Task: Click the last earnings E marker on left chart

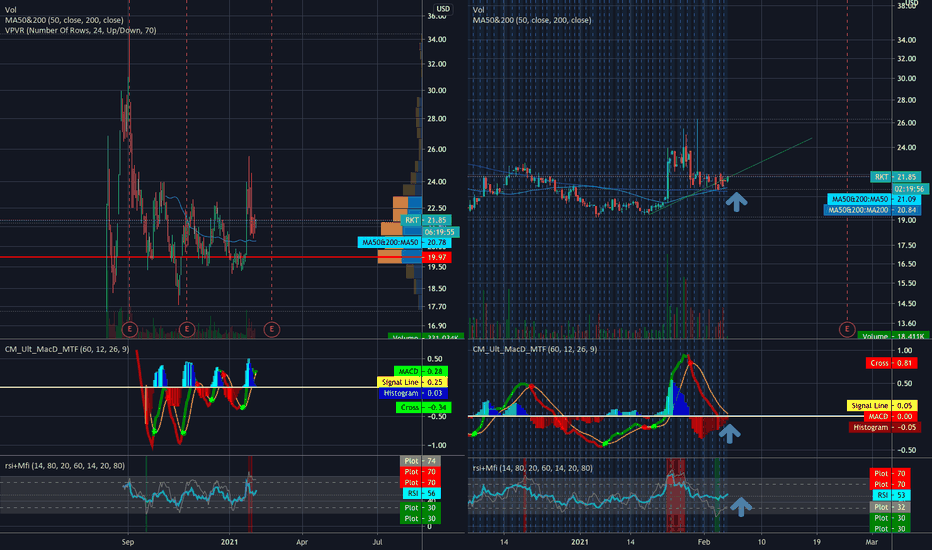Action: [272, 329]
